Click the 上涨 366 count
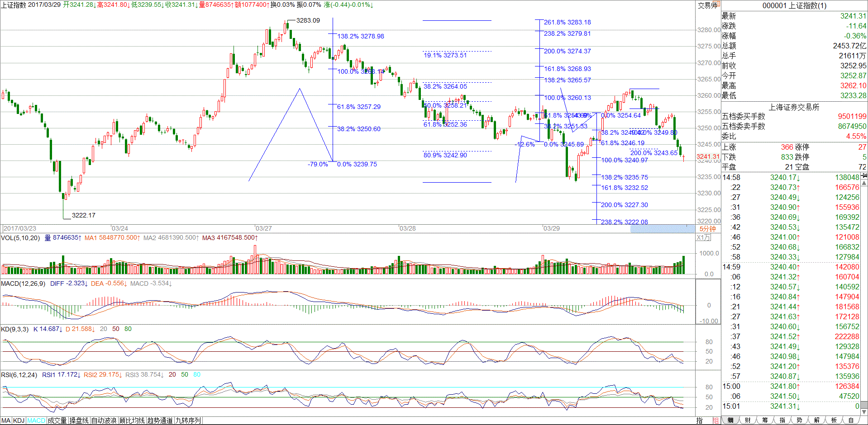The width and height of the screenshot is (868, 425). [787, 147]
